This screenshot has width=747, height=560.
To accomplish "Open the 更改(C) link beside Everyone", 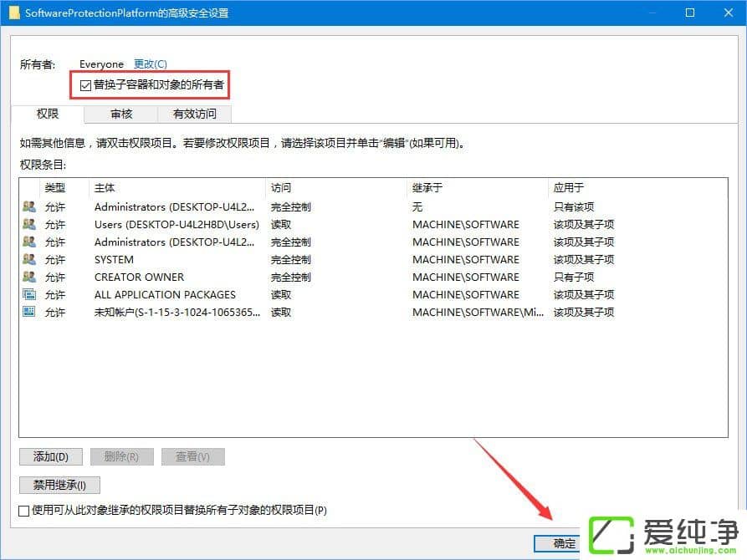I will [149, 64].
